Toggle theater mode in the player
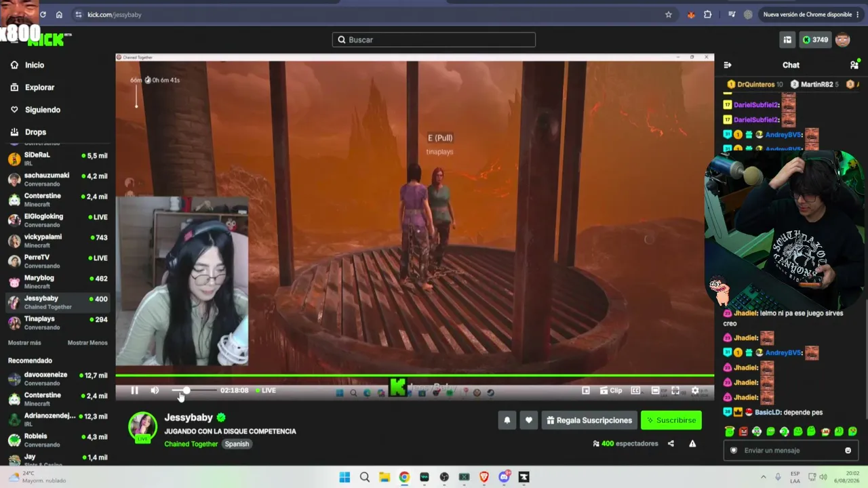Image resolution: width=868 pixels, height=488 pixels. click(655, 390)
